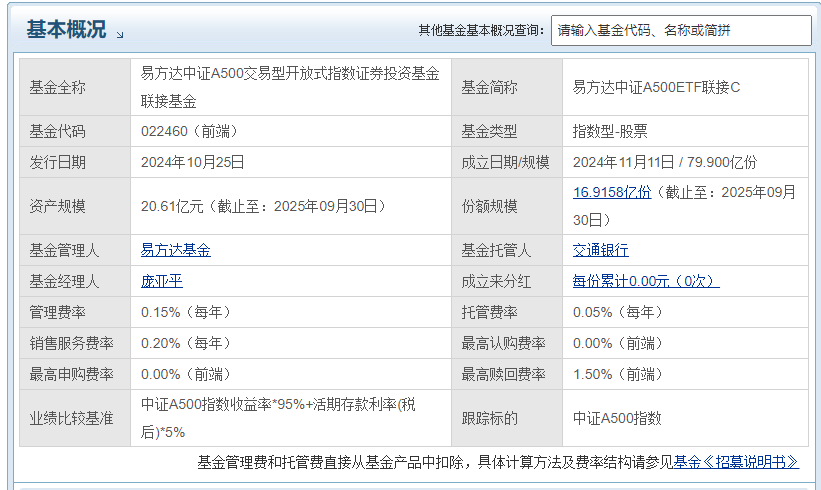821x490 pixels.
Task: Select the 发行日期 label cell
Action: pos(75,162)
